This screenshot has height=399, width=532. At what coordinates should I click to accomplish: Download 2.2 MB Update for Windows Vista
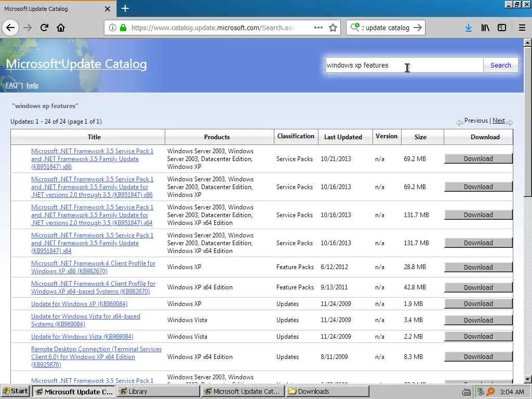tap(478, 337)
